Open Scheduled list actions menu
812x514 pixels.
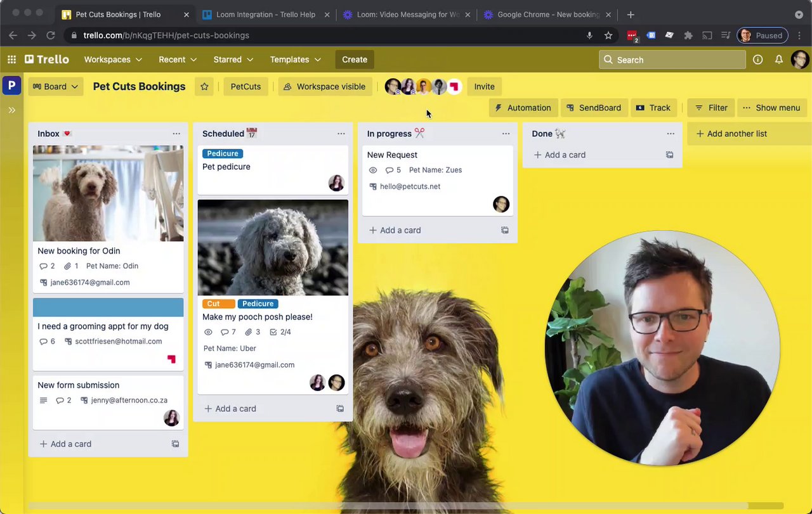click(x=341, y=134)
